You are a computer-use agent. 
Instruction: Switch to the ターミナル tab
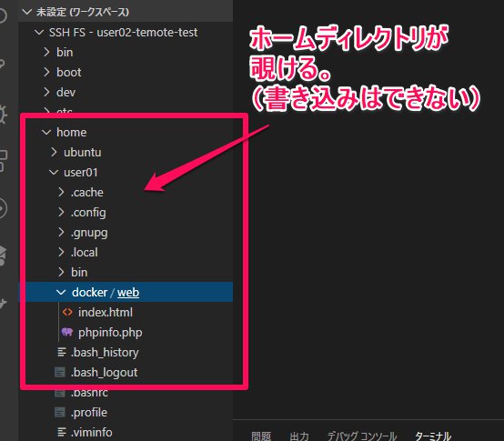click(433, 436)
